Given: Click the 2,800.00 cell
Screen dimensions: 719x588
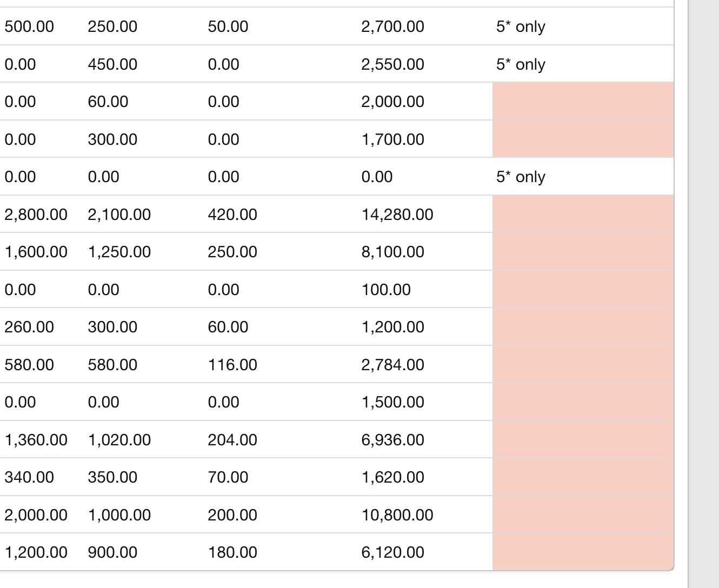Looking at the screenshot, I should [36, 215].
